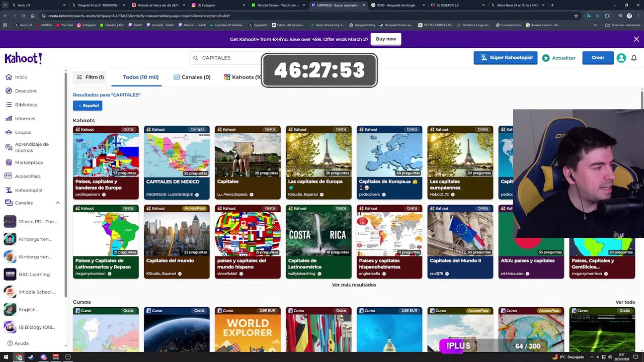Screen dimensions: 644x362
Task: Open the YouTube bookmark
Action: pos(64,25)
